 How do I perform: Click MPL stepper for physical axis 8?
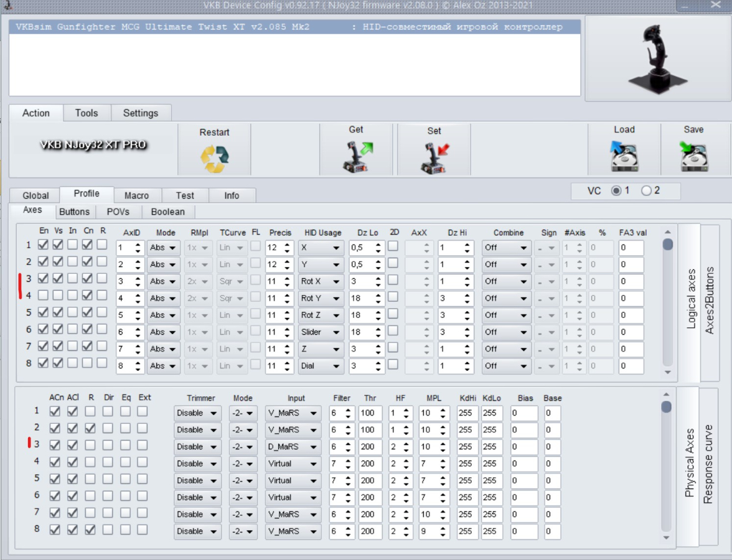coord(443,531)
